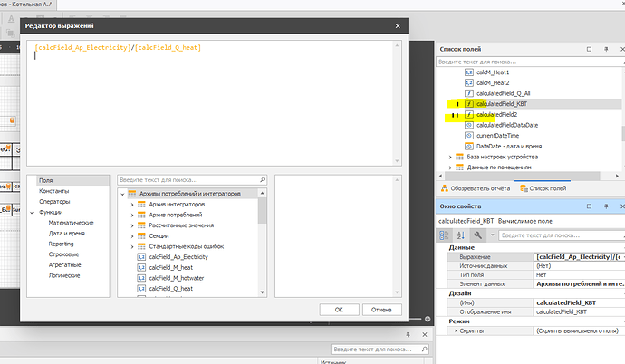The width and height of the screenshot is (625, 364).
Task: Select the calcField_M_hotwater field icon
Action: [141, 279]
